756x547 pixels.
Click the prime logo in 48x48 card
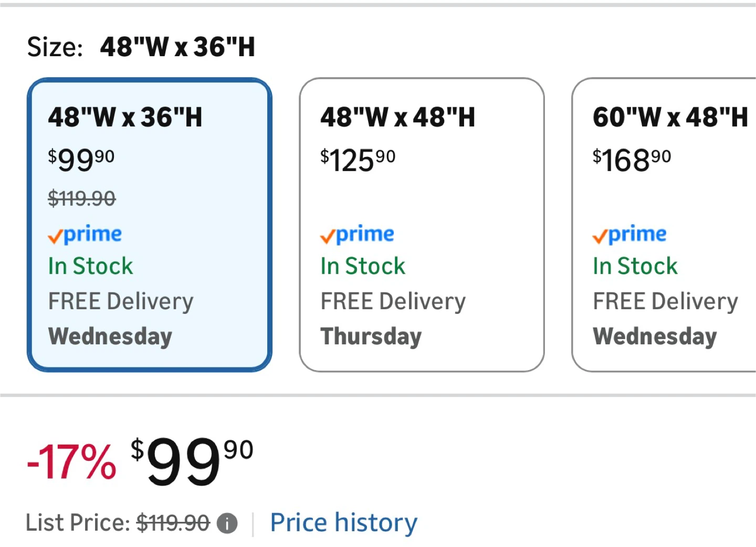(358, 234)
